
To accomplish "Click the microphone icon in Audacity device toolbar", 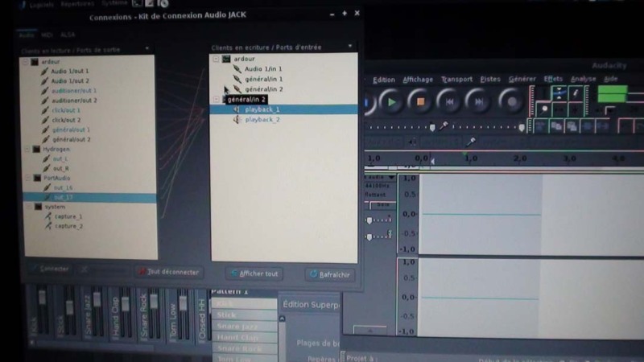I will click(x=471, y=142).
